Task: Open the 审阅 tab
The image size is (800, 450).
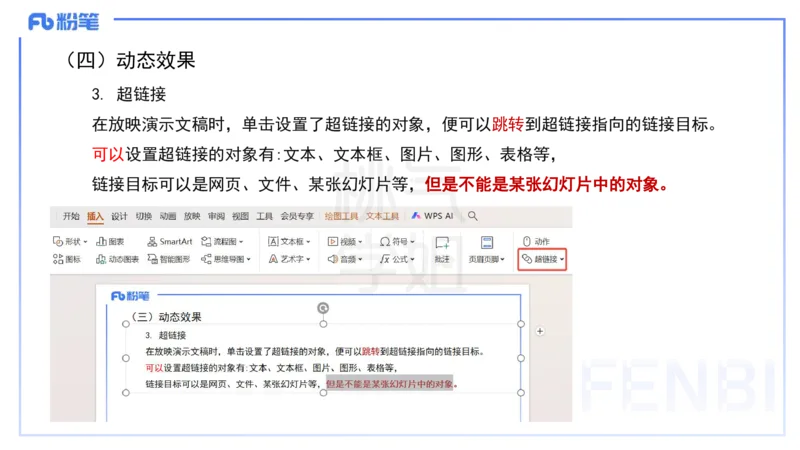Action: point(216,216)
